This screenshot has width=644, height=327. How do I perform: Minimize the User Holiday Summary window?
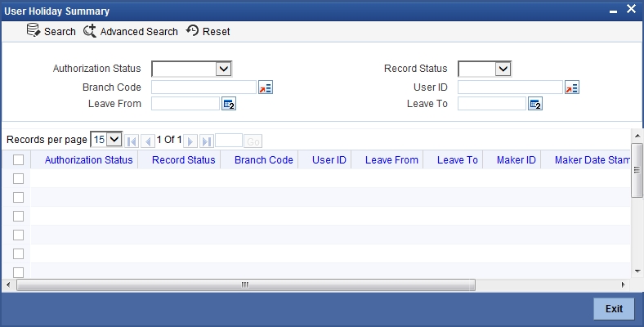point(613,11)
